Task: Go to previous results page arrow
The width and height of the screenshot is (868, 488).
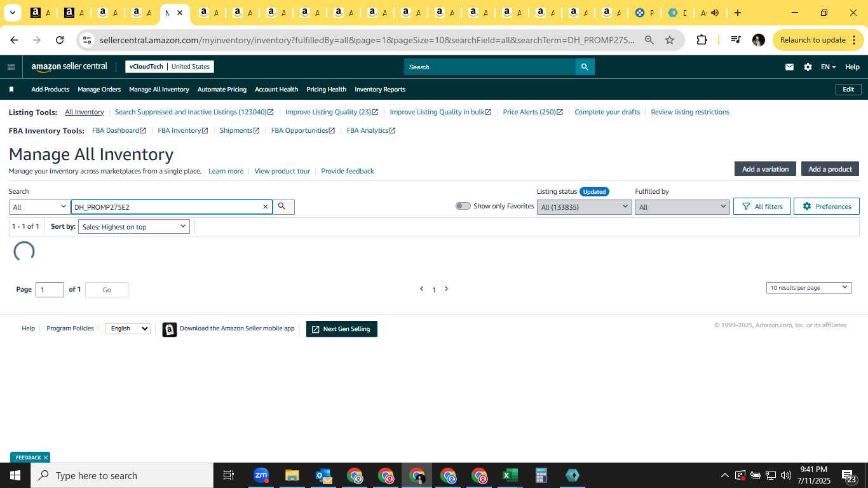Action: [421, 289]
